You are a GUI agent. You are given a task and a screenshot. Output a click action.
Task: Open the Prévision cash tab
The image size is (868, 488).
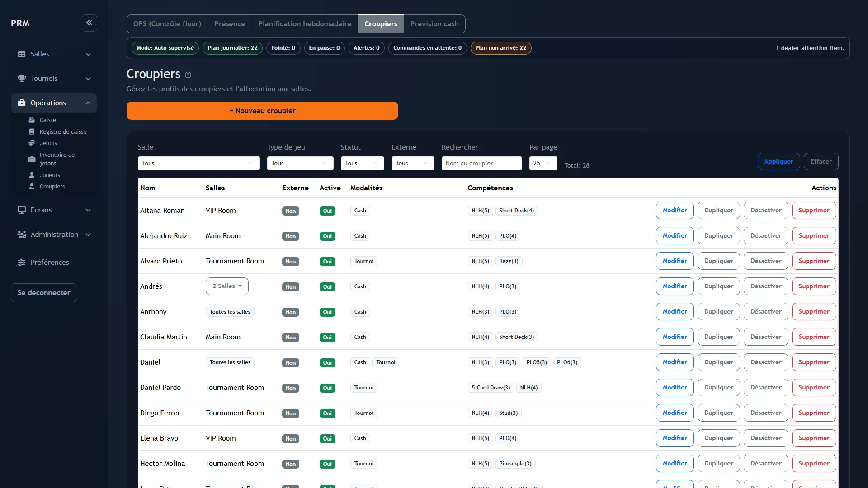tap(434, 24)
